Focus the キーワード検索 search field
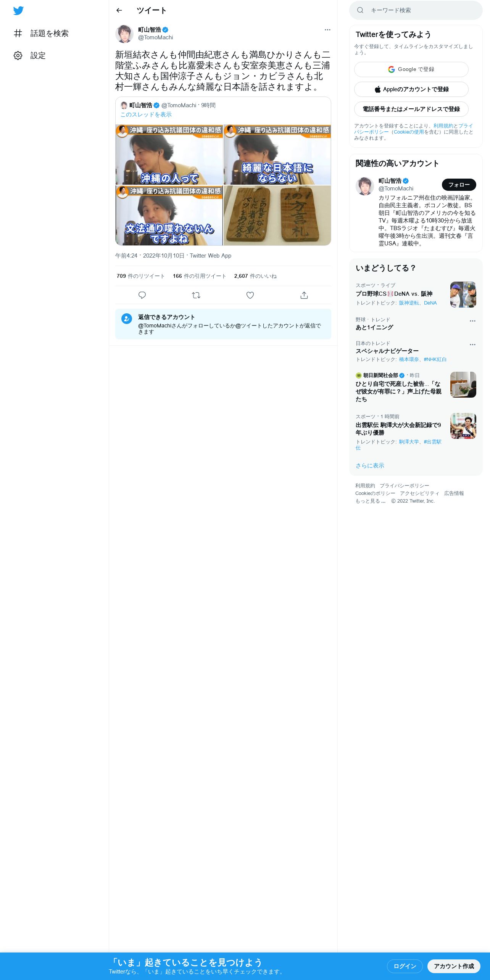Screen dimensions: 490x980 [x=416, y=10]
